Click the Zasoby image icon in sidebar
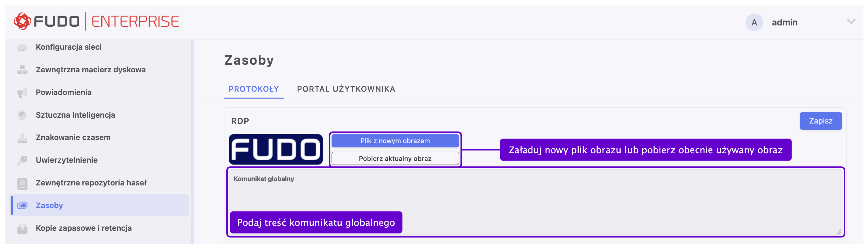The image size is (868, 251). tap(22, 205)
